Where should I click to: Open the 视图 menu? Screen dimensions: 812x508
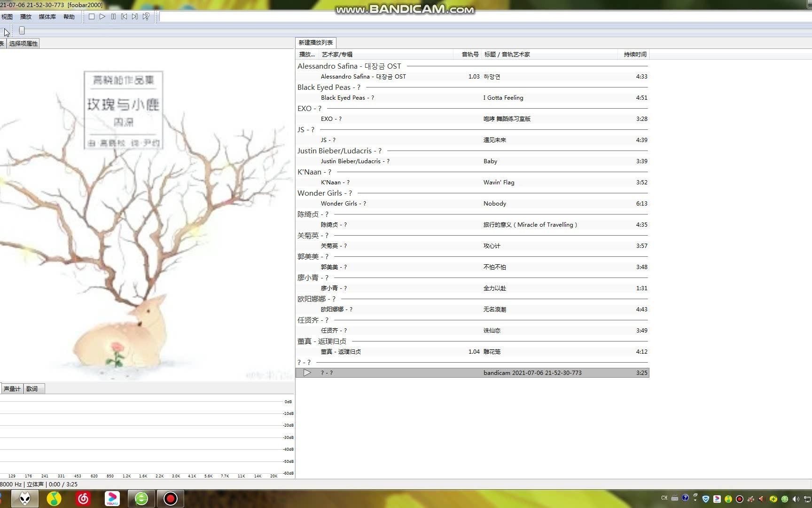(7, 16)
